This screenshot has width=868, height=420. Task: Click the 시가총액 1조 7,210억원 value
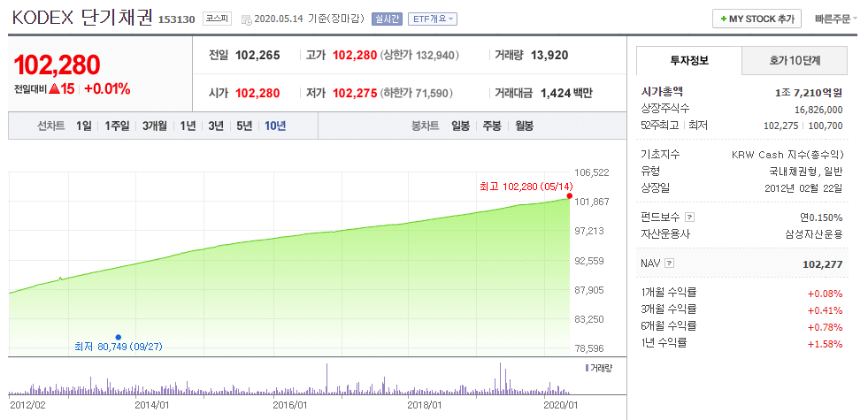point(809,93)
